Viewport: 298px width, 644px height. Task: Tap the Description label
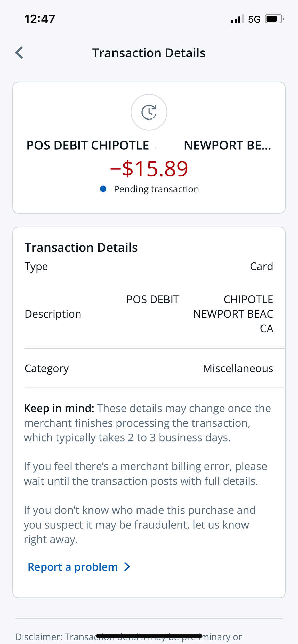(53, 314)
